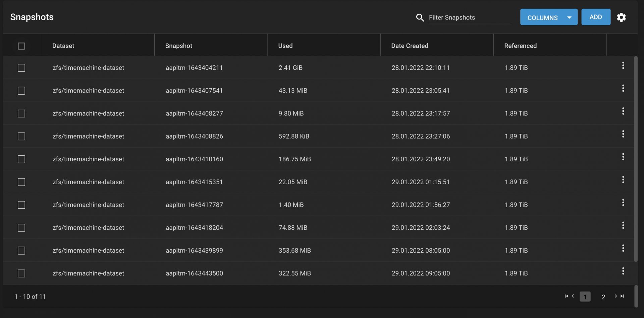Open actions menu for aapltm-1643410160
Screen dimensions: 644x318
[623, 157]
